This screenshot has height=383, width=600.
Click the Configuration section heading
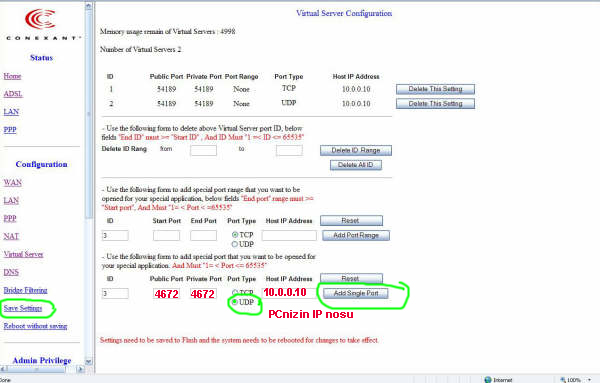click(x=41, y=164)
